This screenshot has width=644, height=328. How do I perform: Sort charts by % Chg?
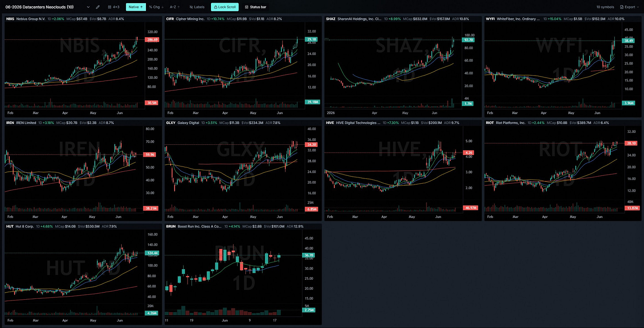tap(156, 7)
